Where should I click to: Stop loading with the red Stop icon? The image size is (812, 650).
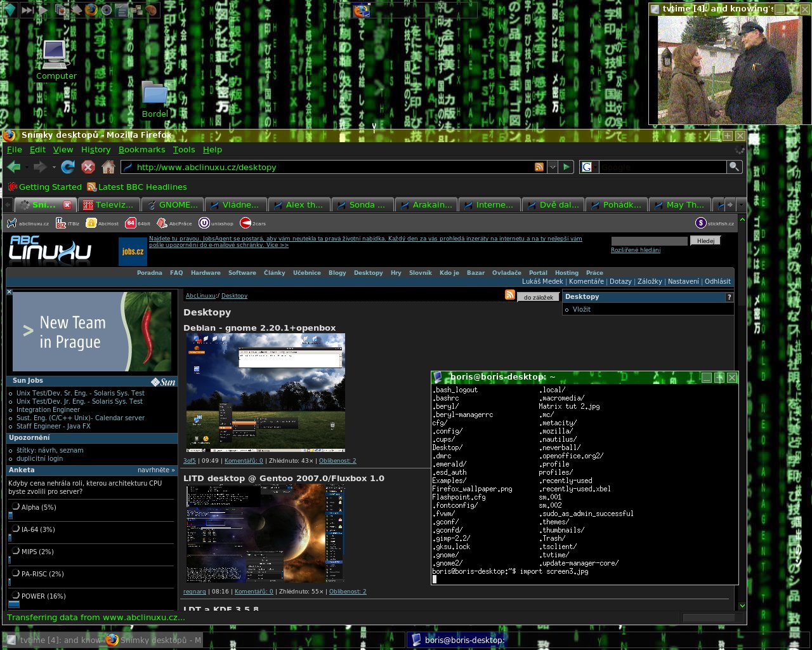(x=88, y=167)
